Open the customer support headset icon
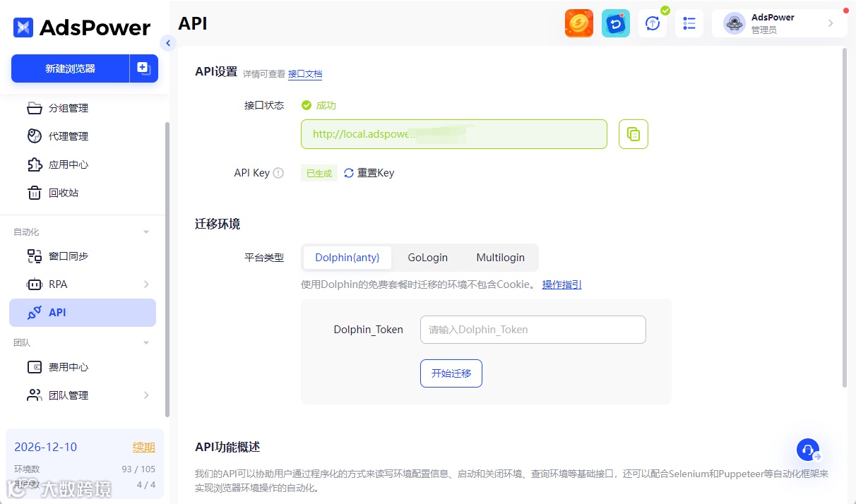Viewport: 856px width, 504px height. (x=808, y=450)
